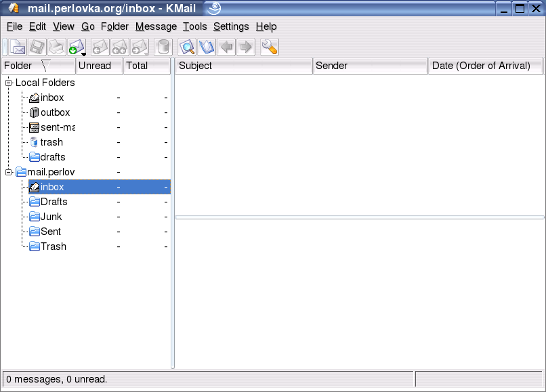
Task: Open the Edit menu
Action: click(37, 26)
